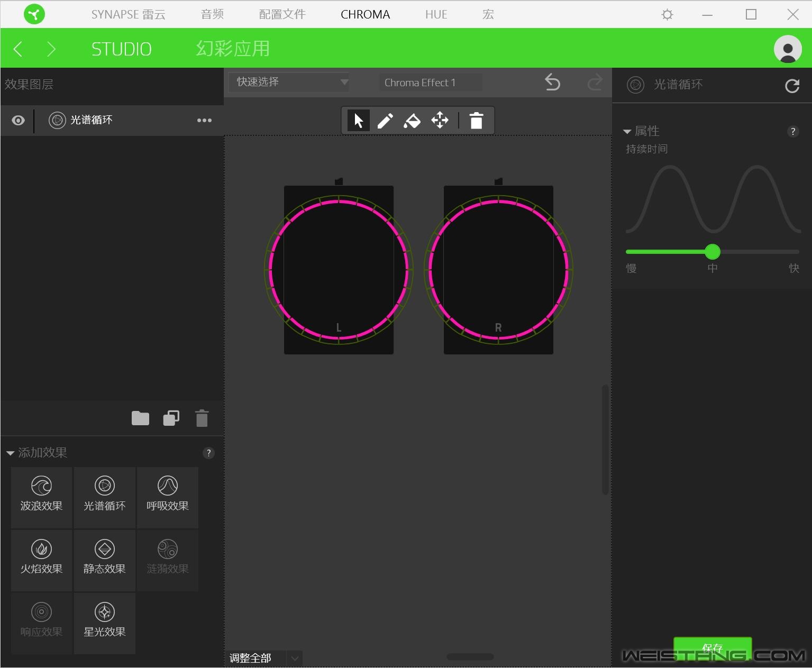Open the STUDIO sub-tab

tap(122, 49)
